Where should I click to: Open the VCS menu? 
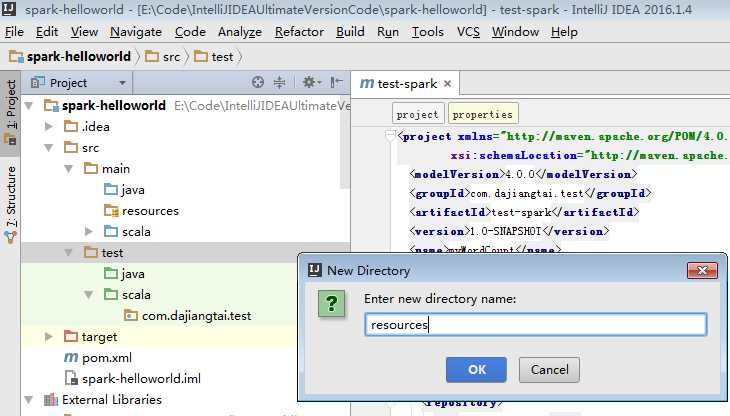[x=468, y=32]
